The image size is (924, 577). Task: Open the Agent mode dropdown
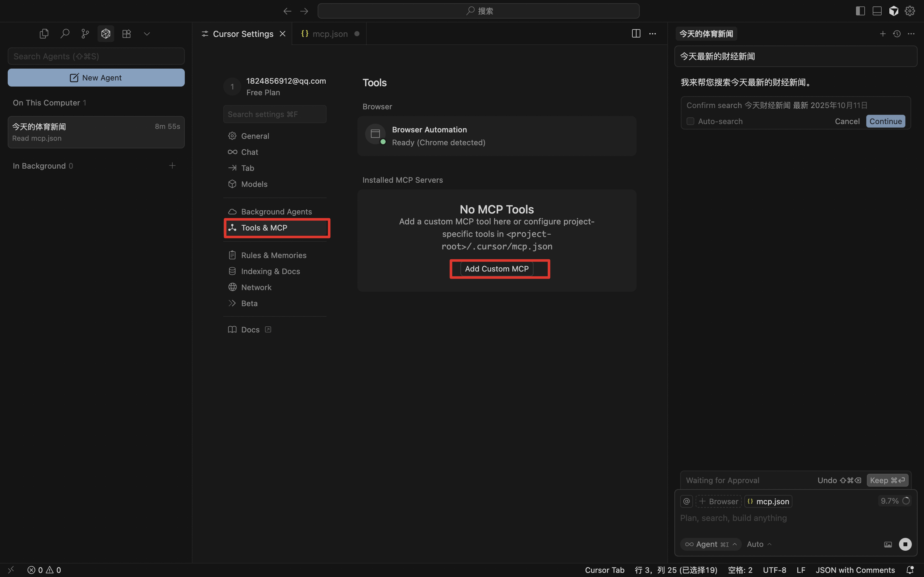coord(711,544)
